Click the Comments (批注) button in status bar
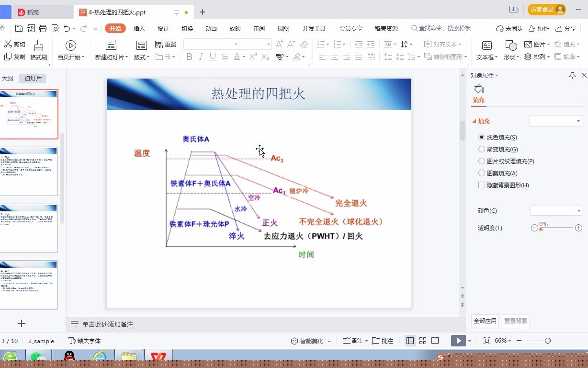Screen dimensions: 588x368 click(383, 341)
